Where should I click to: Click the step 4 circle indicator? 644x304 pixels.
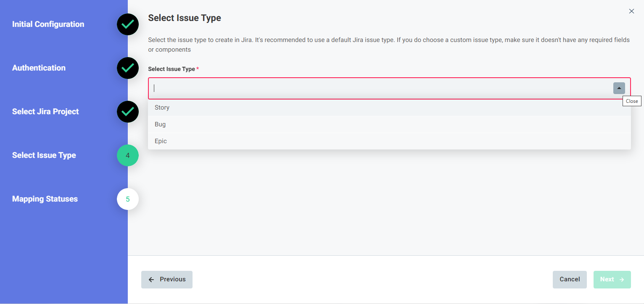click(128, 155)
